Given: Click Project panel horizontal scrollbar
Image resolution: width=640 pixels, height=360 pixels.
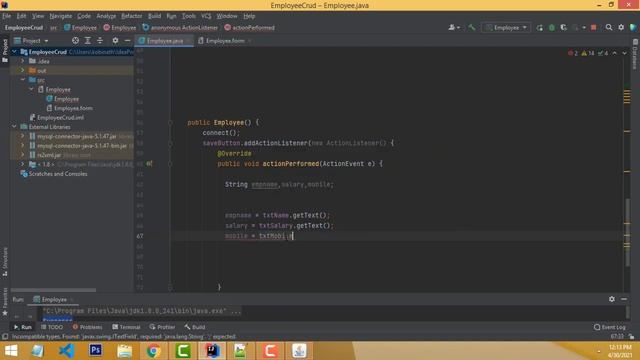Looking at the screenshot, I should [x=53, y=290].
